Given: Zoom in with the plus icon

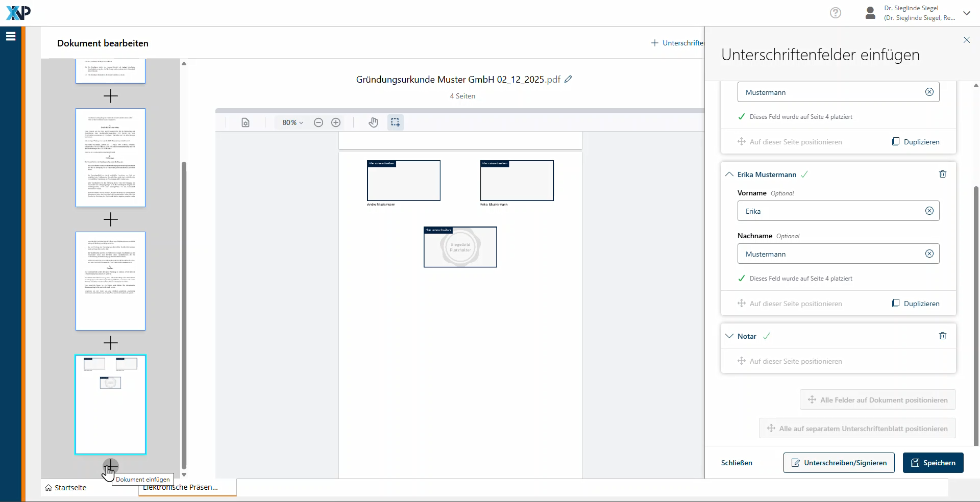Looking at the screenshot, I should (336, 122).
